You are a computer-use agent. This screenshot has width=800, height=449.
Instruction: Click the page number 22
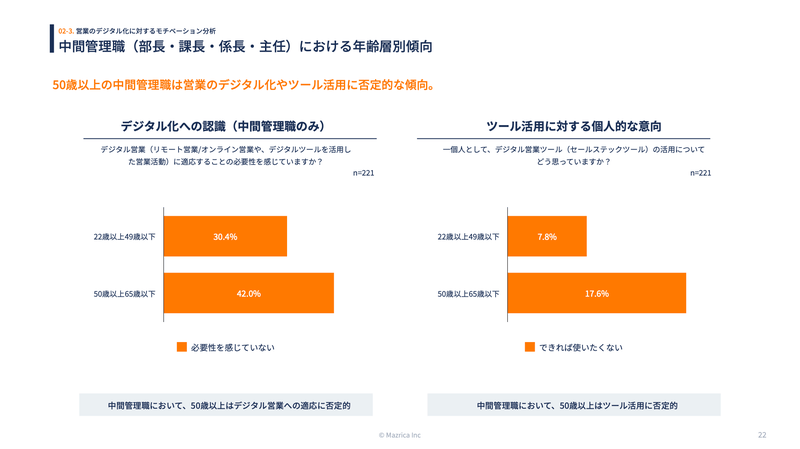pos(762,436)
